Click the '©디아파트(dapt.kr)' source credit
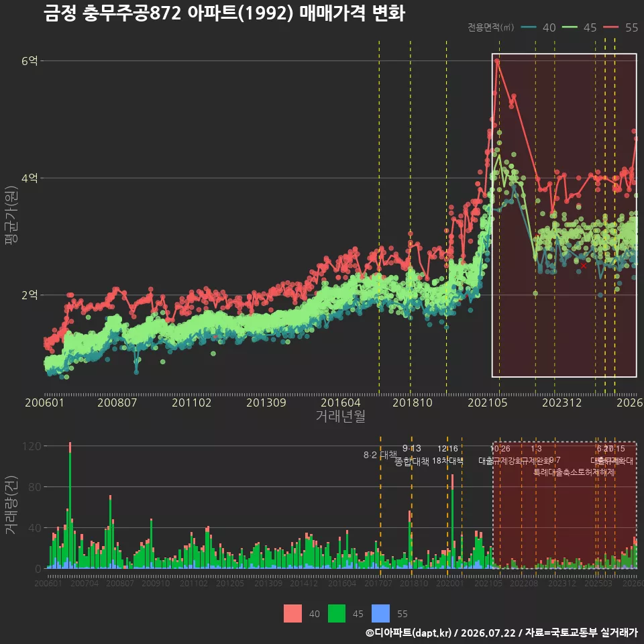The height and width of the screenshot is (644, 644). coord(409,633)
